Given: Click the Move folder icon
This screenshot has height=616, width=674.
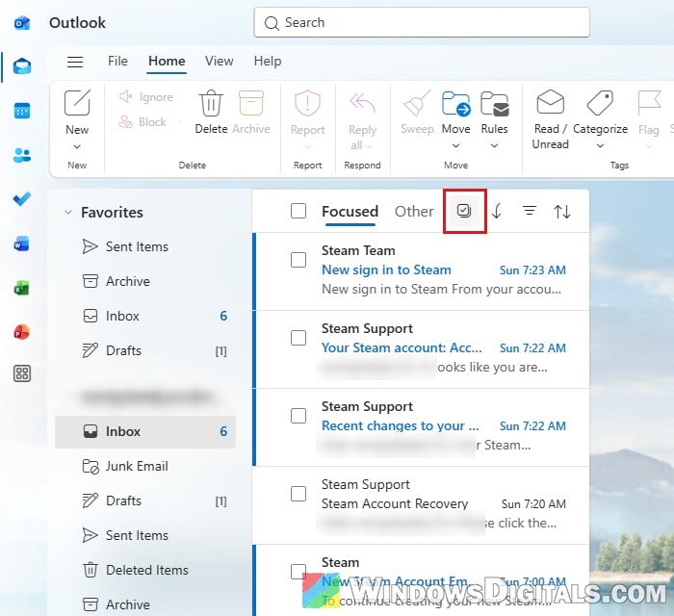Looking at the screenshot, I should pos(456,103).
